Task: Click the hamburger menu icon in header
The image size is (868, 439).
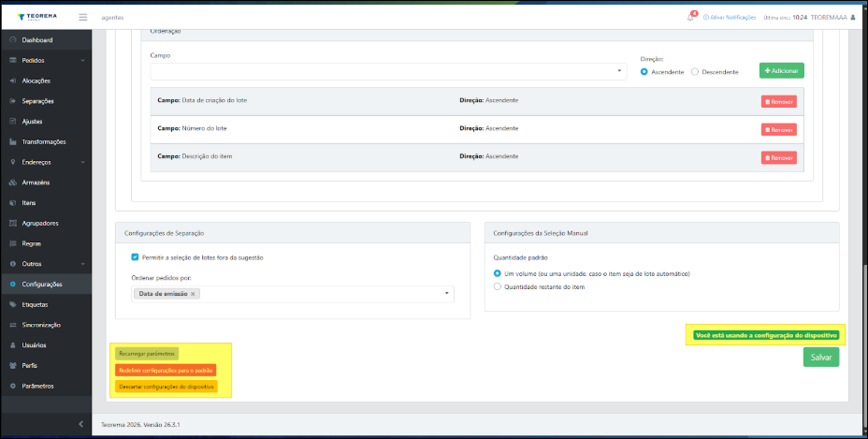Action: click(83, 17)
